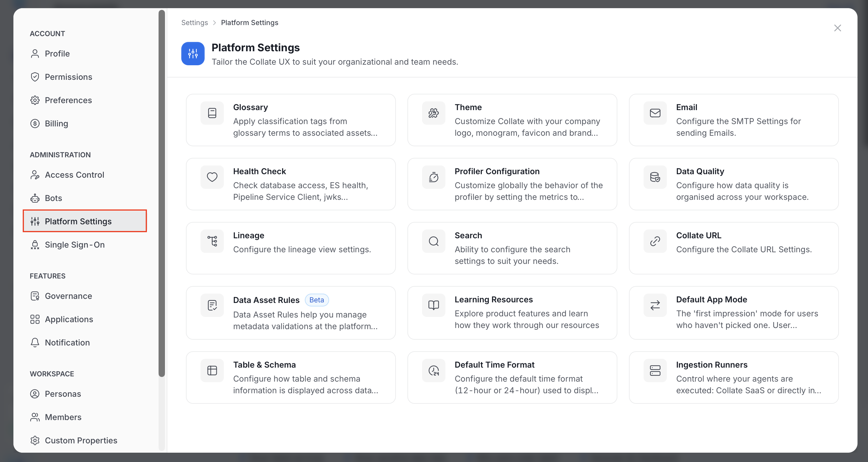Select Billing in the sidebar
This screenshot has width=868, height=462.
(85, 124)
